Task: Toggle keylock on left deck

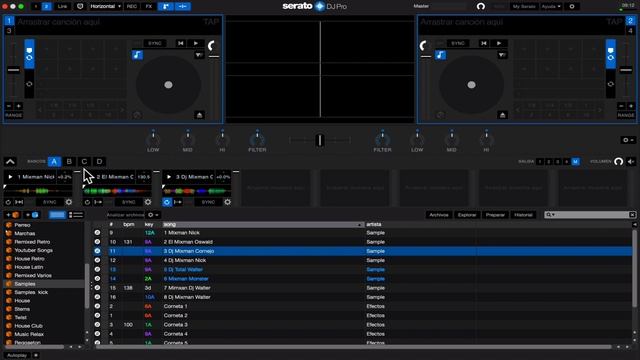Action: coord(138,55)
